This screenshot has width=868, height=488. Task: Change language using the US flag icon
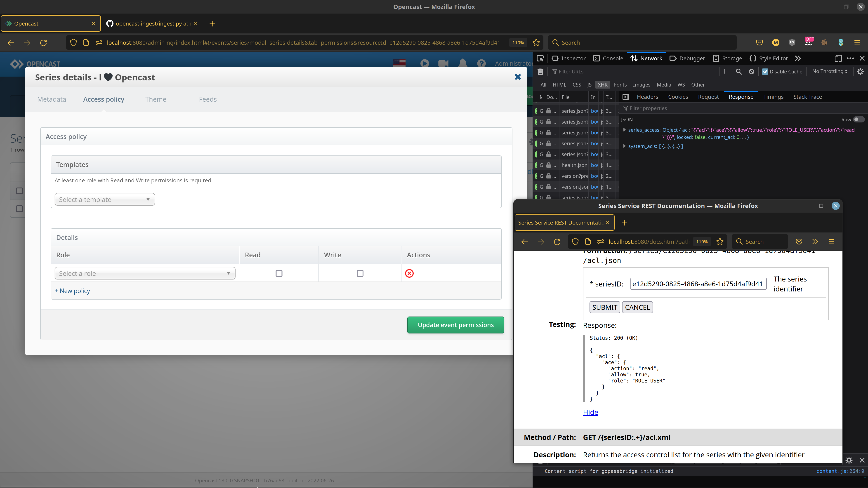[400, 63]
